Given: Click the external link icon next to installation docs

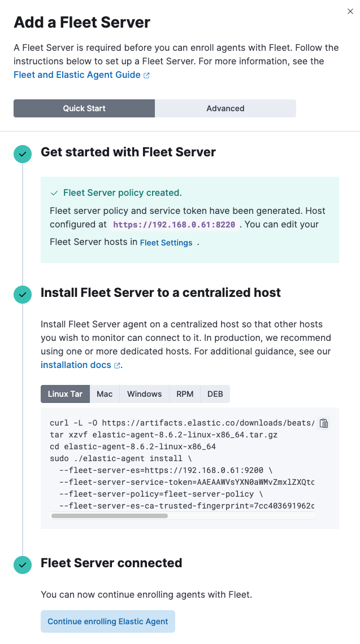Looking at the screenshot, I should [x=117, y=365].
